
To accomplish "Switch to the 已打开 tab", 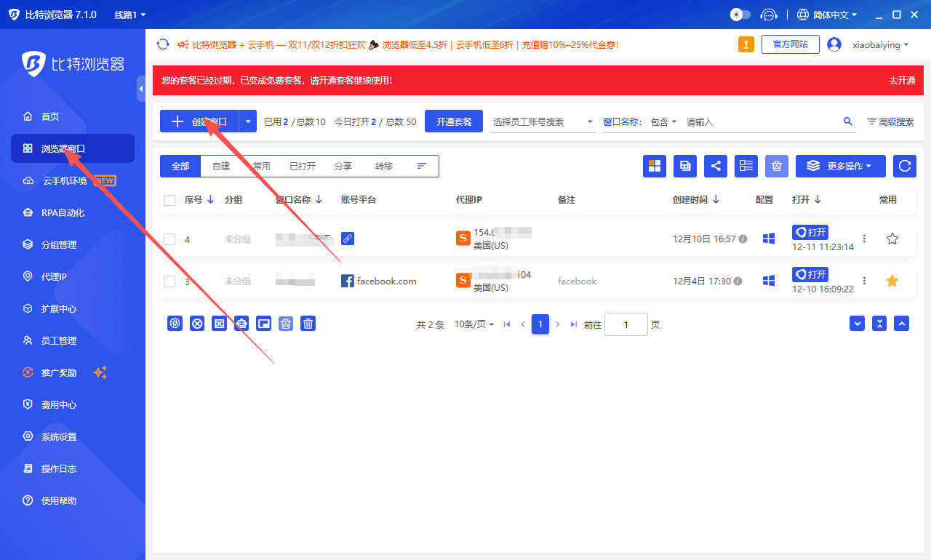I will click(x=303, y=166).
